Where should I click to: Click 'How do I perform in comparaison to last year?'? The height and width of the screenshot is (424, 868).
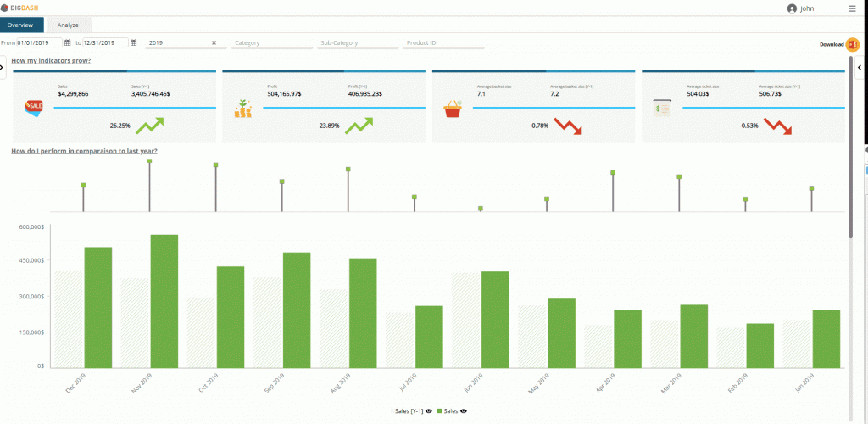(x=84, y=151)
